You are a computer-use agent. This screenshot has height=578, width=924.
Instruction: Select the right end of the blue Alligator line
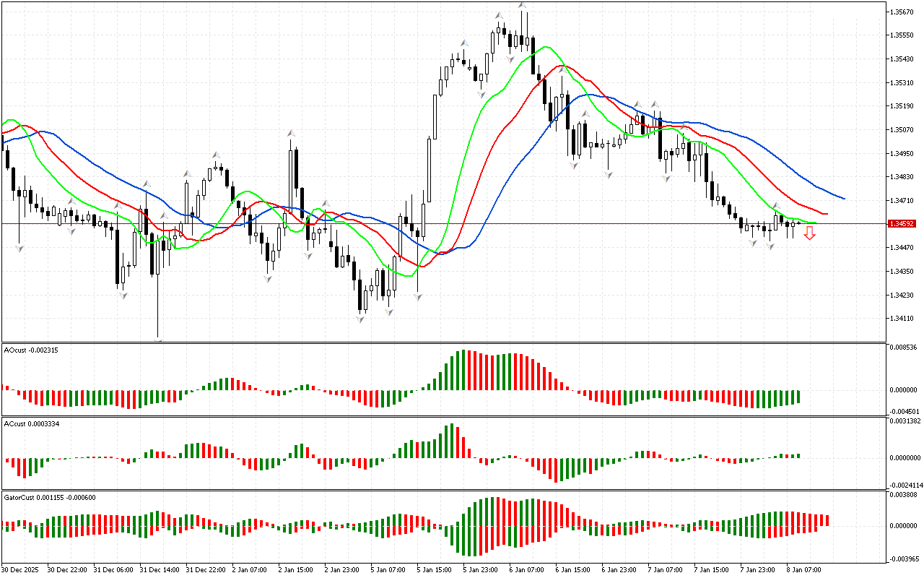click(x=844, y=198)
